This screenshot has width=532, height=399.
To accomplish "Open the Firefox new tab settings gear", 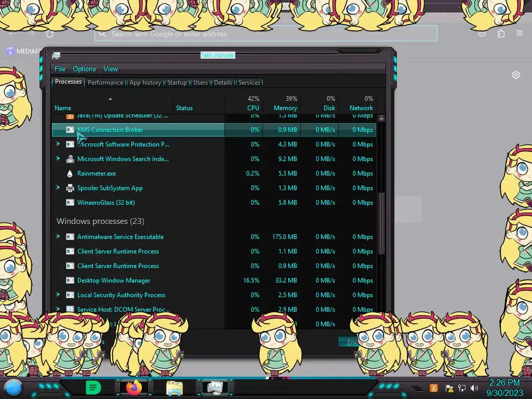I will pyautogui.click(x=516, y=75).
